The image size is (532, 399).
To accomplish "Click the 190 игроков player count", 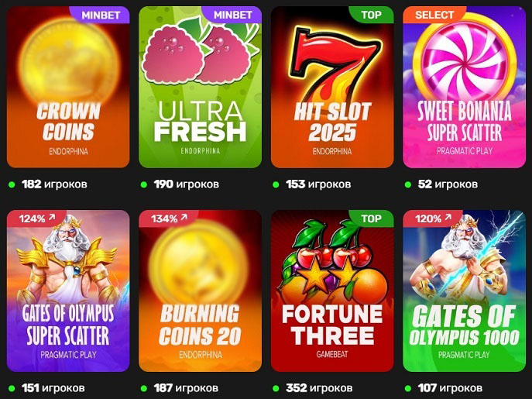I will [x=187, y=184].
